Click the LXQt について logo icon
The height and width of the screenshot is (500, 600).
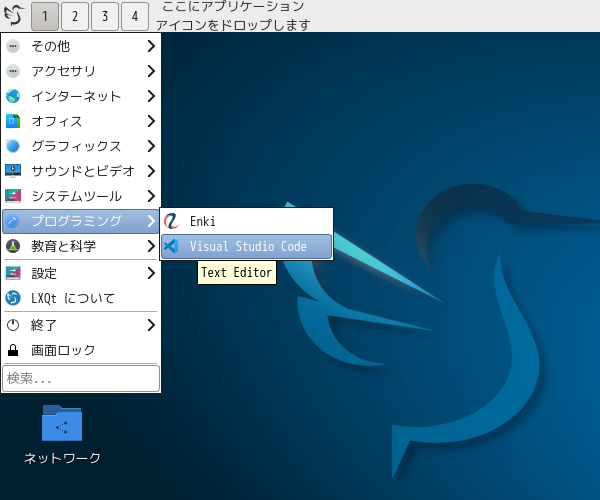tap(13, 298)
